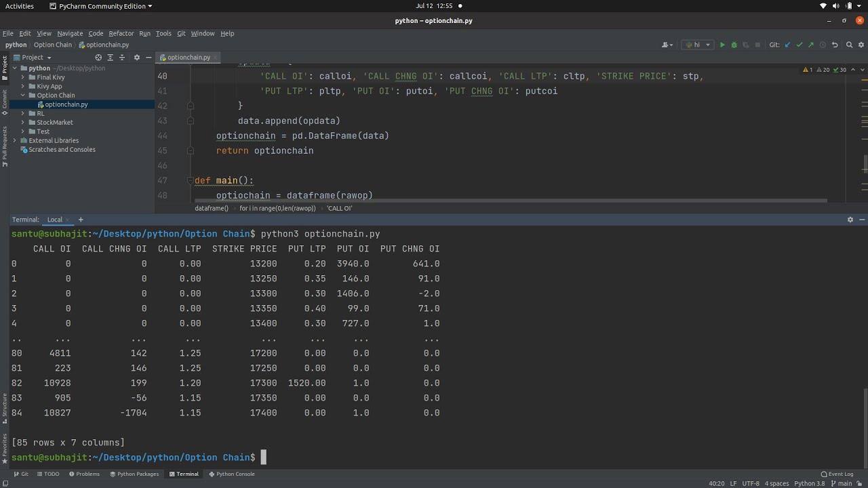
Task: Expand all in the Project panel
Action: pyautogui.click(x=111, y=58)
